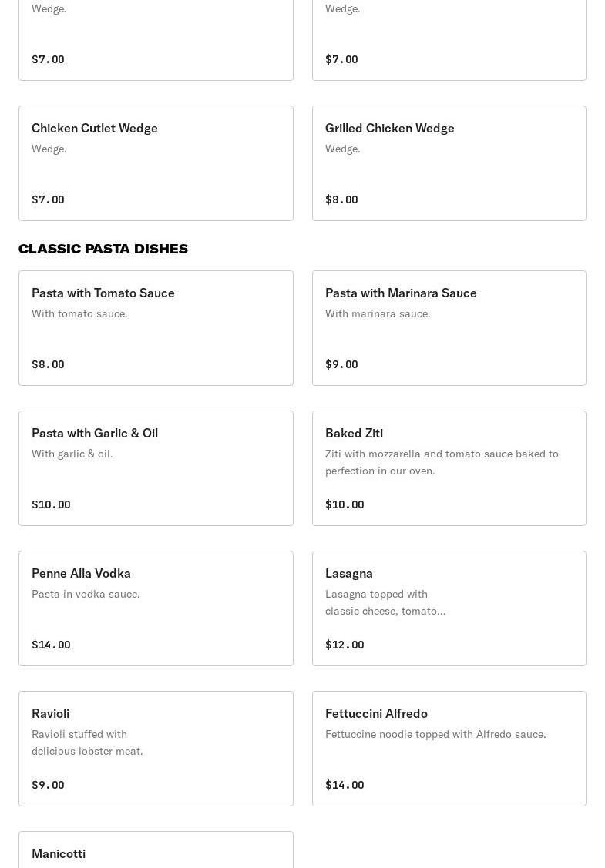Screen dimensions: 605x868
Task: Click the $8.00 price on Grilled Chicken Wedge
Action: pos(341,199)
